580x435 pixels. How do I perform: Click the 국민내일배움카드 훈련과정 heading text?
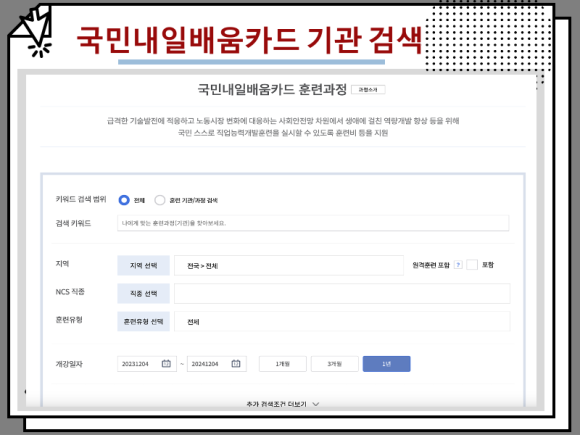coord(272,90)
